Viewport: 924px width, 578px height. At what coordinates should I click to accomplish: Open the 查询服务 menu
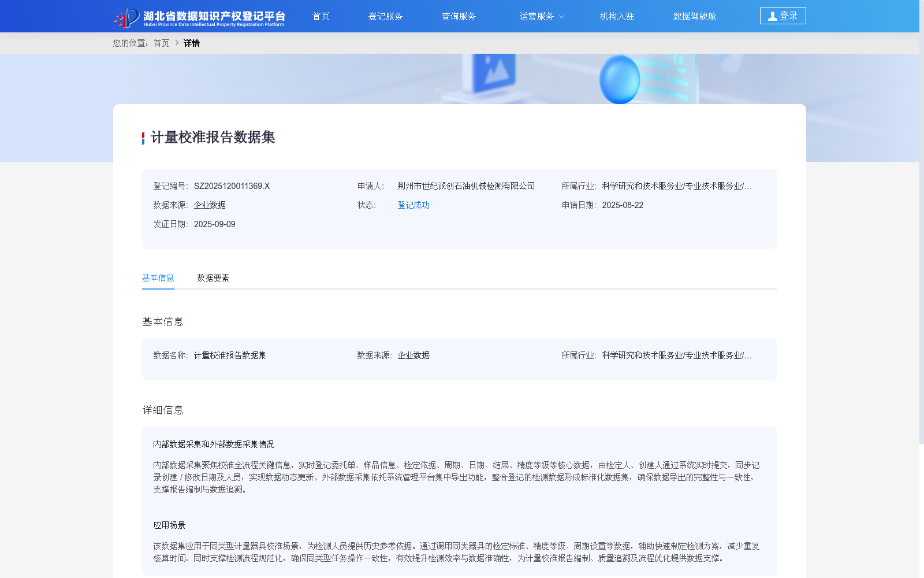coord(459,16)
